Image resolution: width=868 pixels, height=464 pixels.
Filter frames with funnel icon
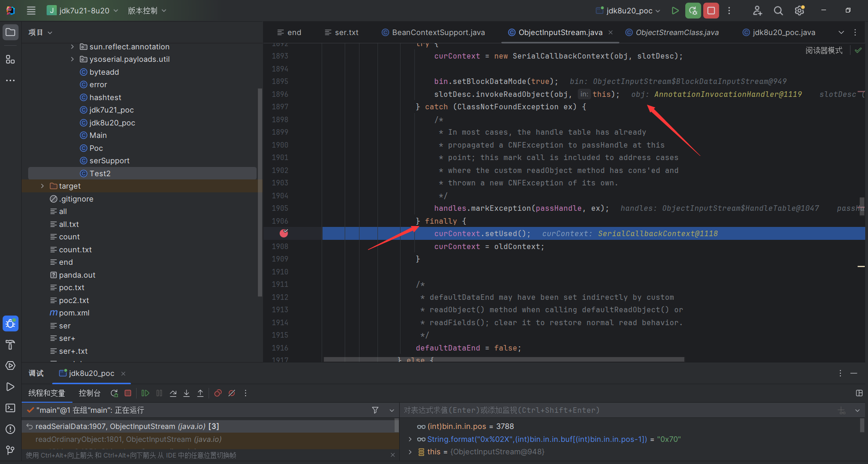click(375, 410)
